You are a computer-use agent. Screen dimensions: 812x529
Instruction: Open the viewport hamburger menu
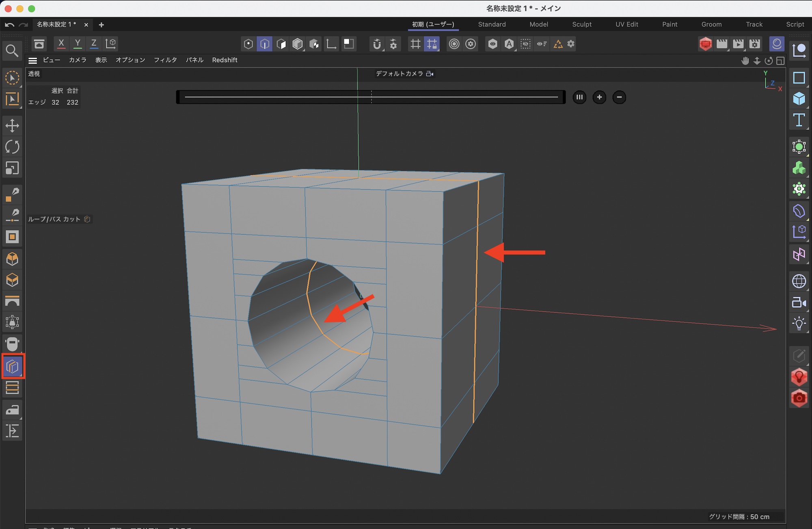(33, 60)
